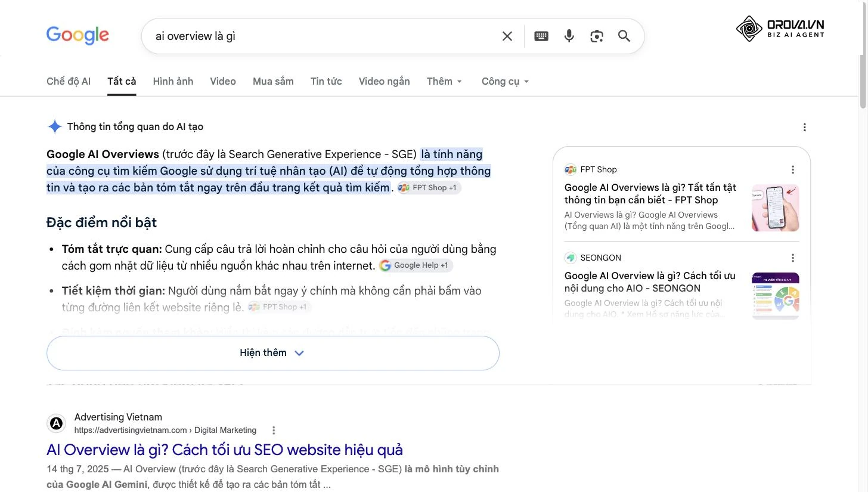Image resolution: width=868 pixels, height=492 pixels.
Task: Click the advertisingvietnam.com URL breadcrumb
Action: pyautogui.click(x=165, y=430)
